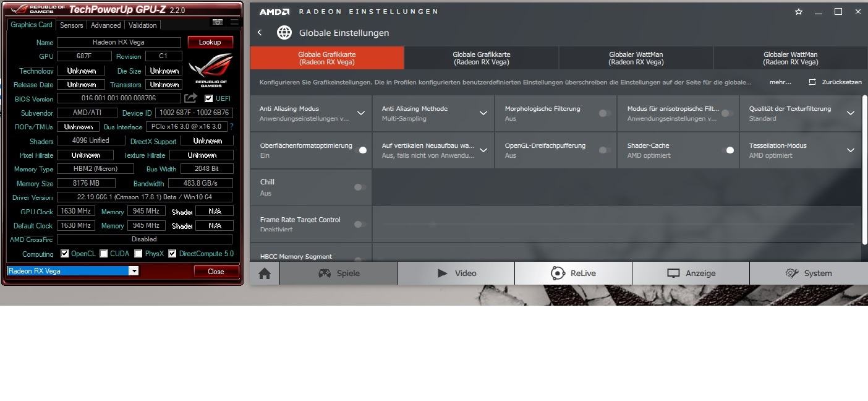Toggle the UEFI checkbox in GPU-Z
This screenshot has height=401, width=868.
pyautogui.click(x=208, y=98)
